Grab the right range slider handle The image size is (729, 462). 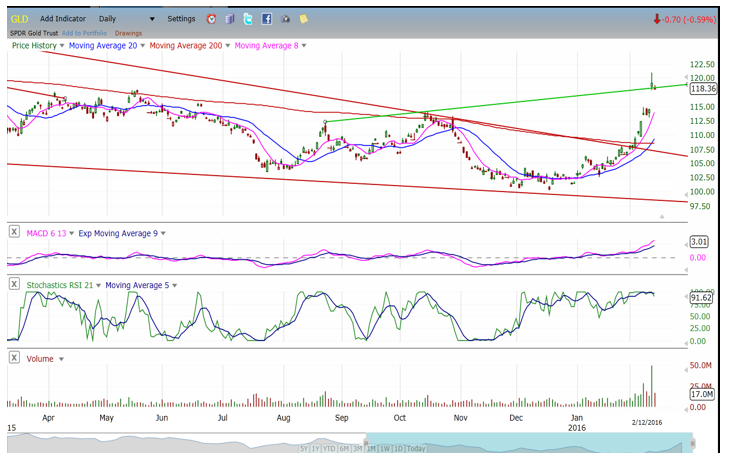(x=692, y=443)
